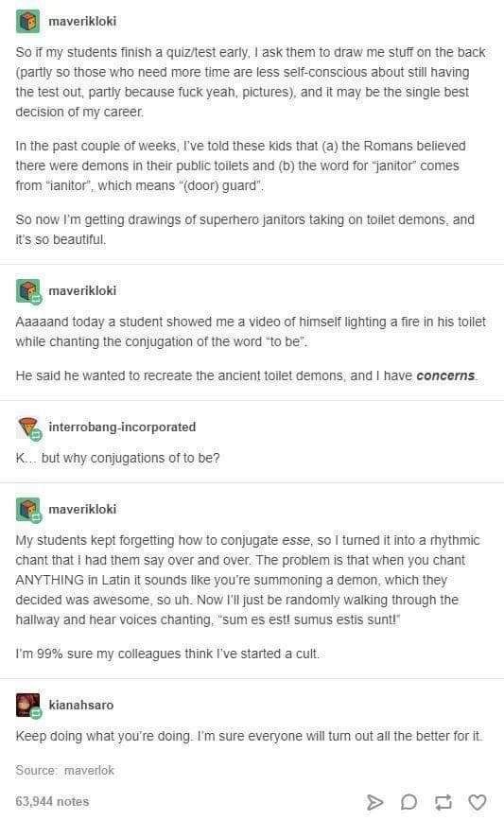
Task: Click the text about superhero janitors
Action: coord(245,230)
